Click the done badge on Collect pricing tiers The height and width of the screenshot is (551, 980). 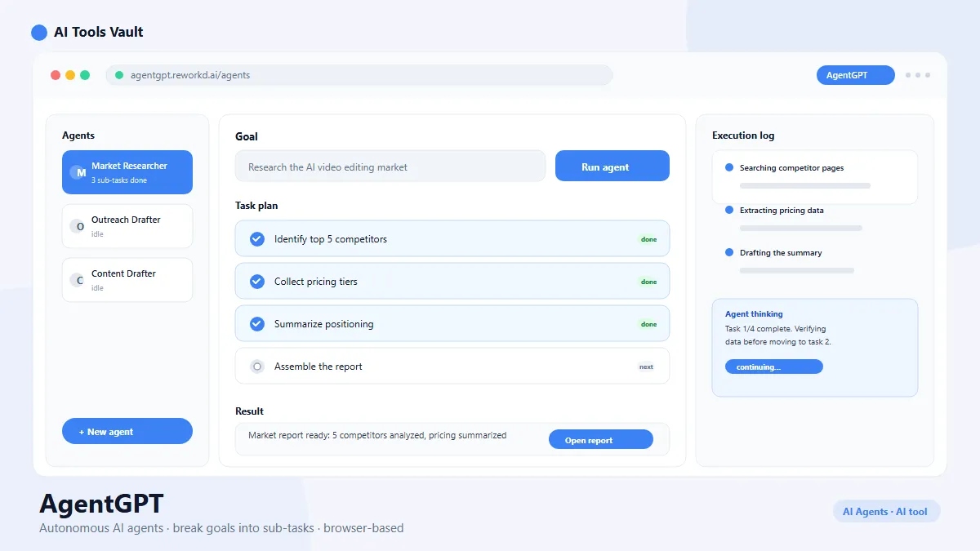point(648,282)
